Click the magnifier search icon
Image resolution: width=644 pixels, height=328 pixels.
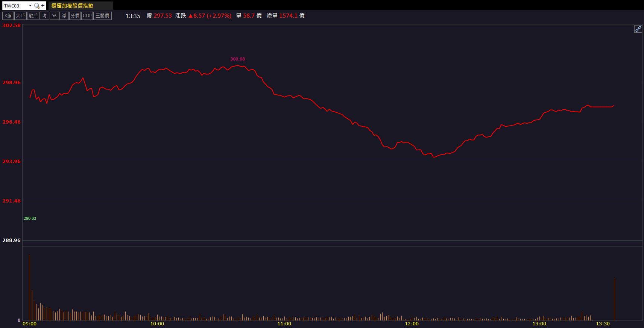[x=36, y=6]
